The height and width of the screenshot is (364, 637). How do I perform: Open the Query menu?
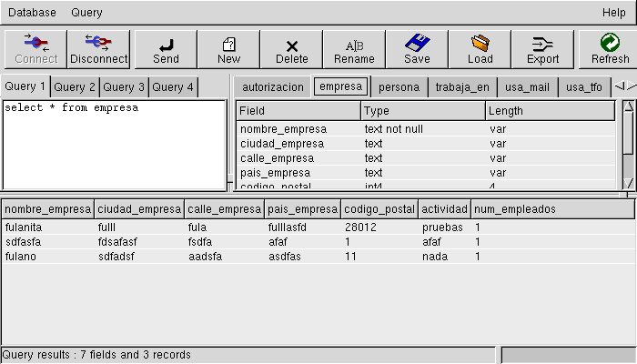click(x=86, y=13)
